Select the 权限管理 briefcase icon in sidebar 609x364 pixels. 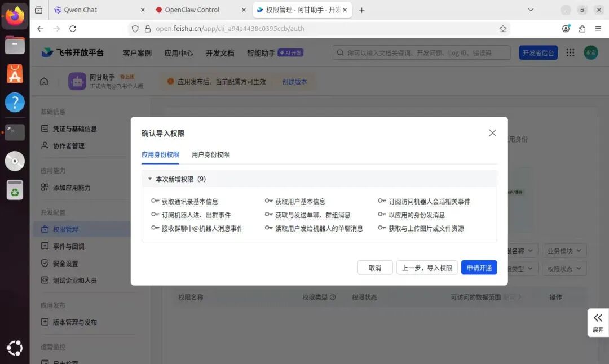(x=45, y=229)
